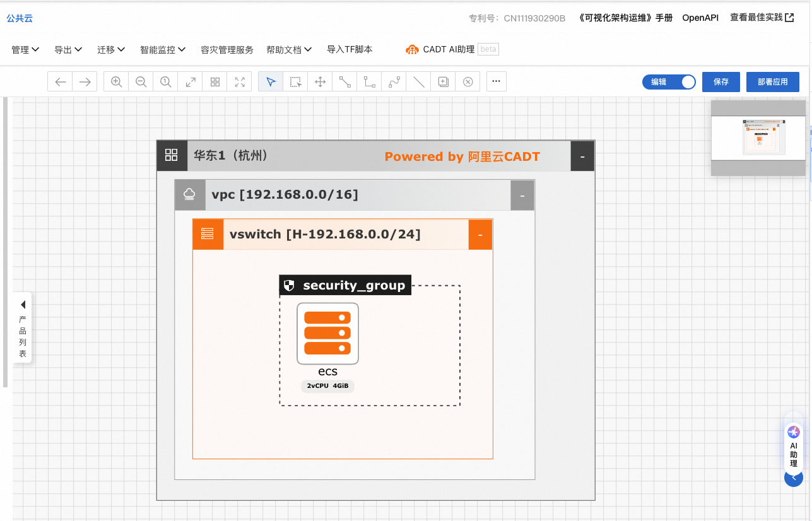The image size is (812, 521).
Task: Open the 帮助文档 dropdown menu
Action: point(290,49)
